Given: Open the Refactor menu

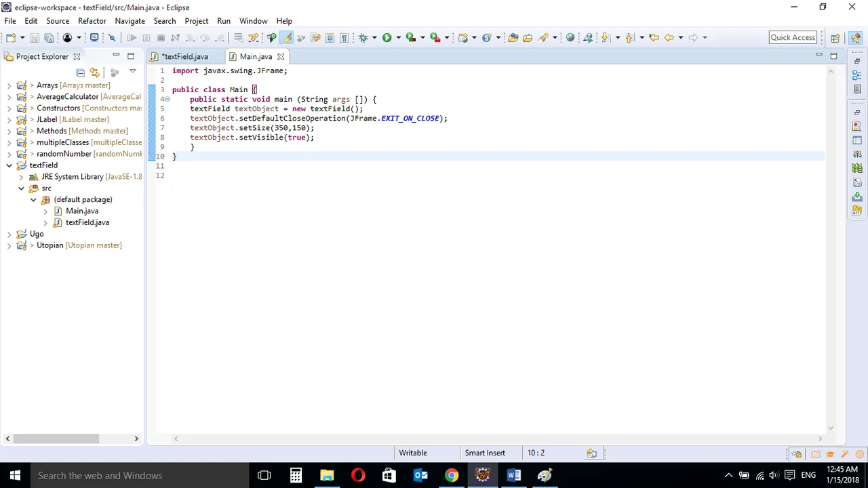Looking at the screenshot, I should tap(92, 21).
